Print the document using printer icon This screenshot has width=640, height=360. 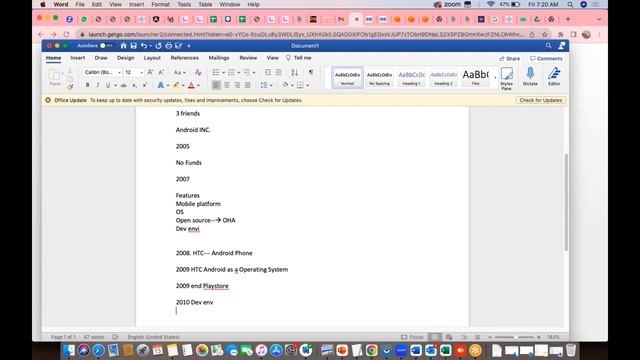pos(169,46)
